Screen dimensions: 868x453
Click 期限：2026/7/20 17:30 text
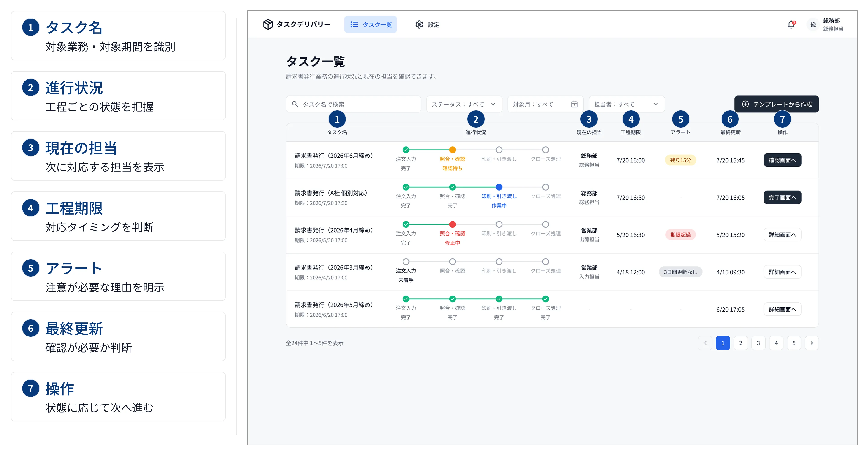click(x=321, y=203)
